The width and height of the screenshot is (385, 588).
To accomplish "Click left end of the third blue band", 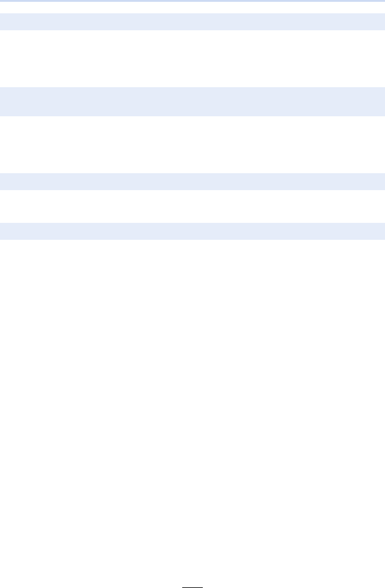I will click(4, 182).
